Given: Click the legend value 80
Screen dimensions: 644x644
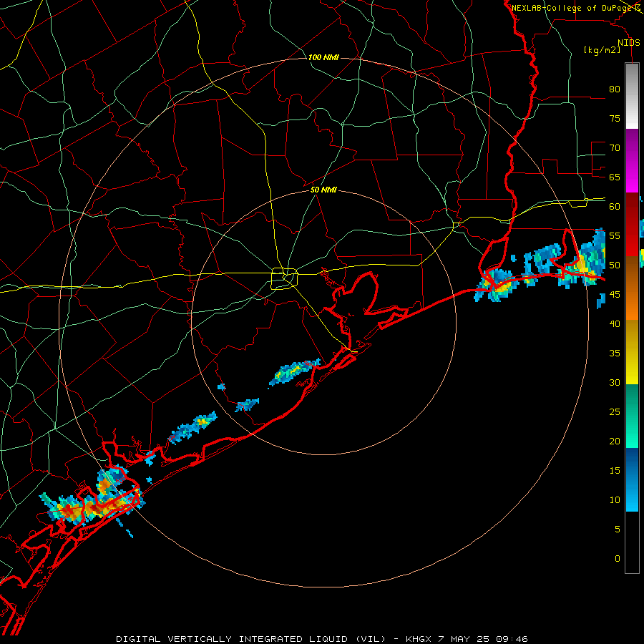Looking at the screenshot, I should [615, 89].
